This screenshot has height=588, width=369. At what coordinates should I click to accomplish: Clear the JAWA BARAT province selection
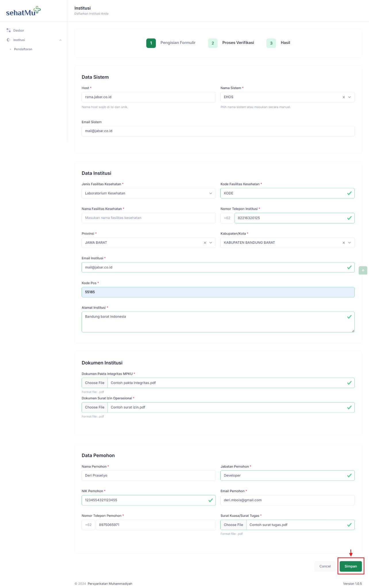[x=205, y=243]
